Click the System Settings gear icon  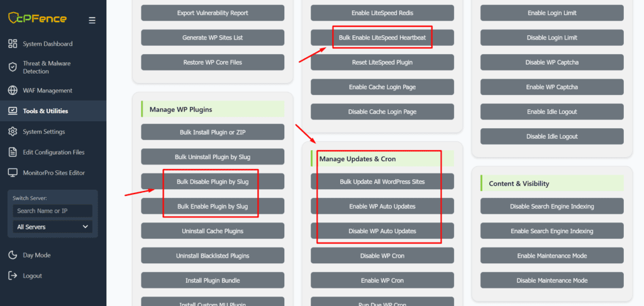pyautogui.click(x=13, y=132)
